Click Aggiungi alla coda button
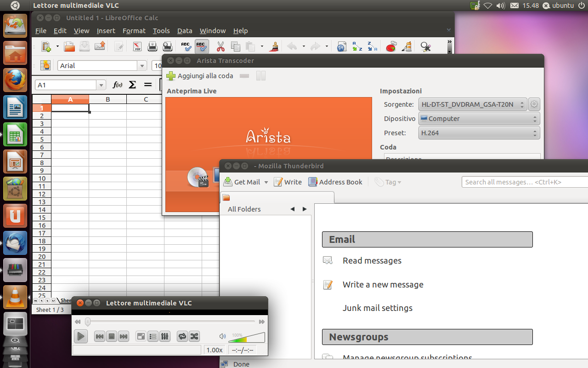This screenshot has height=368, width=588. 200,76
